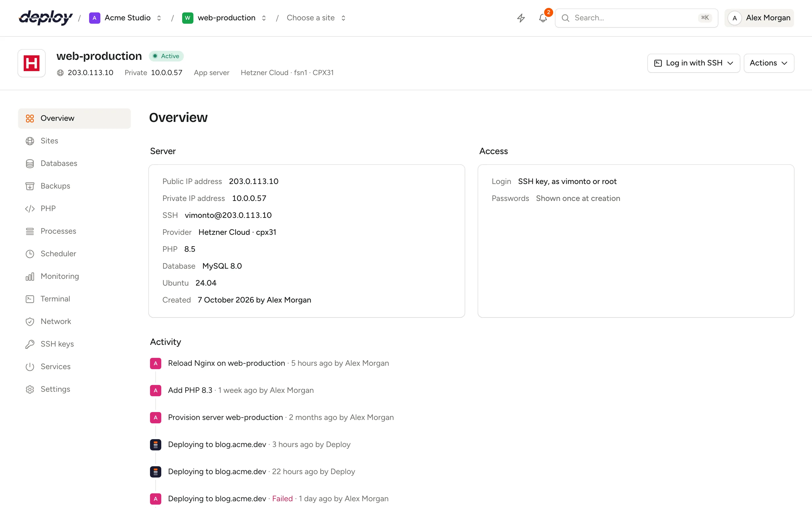Image resolution: width=812 pixels, height=508 pixels.
Task: Click the PHP code brackets icon
Action: (30, 209)
